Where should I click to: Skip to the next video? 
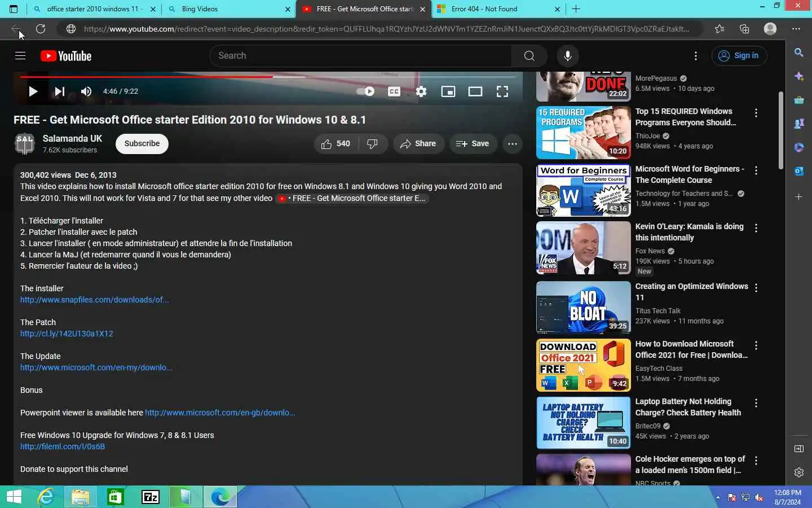click(x=59, y=91)
